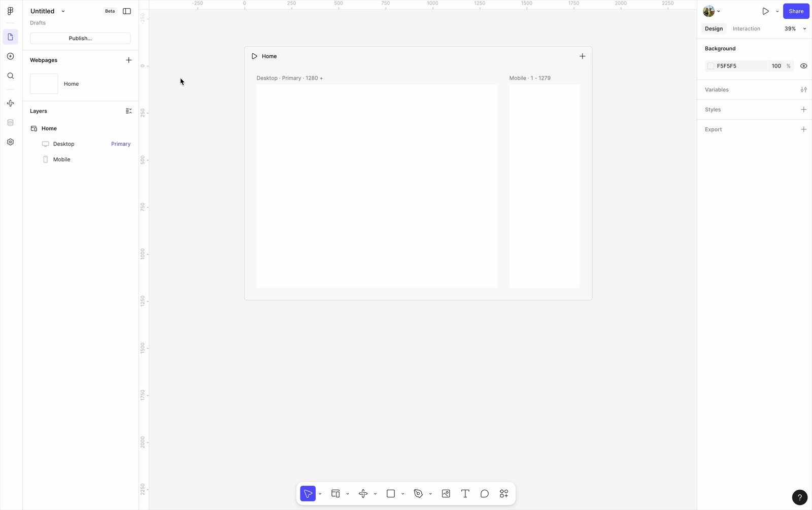Collapse all layers icon in Layers header
This screenshot has width=812, height=510.
128,111
